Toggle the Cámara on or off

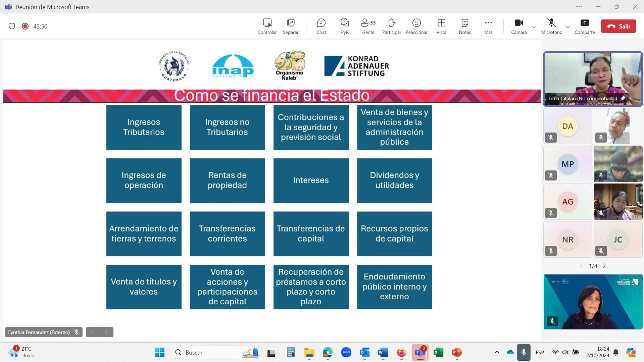[x=519, y=26]
